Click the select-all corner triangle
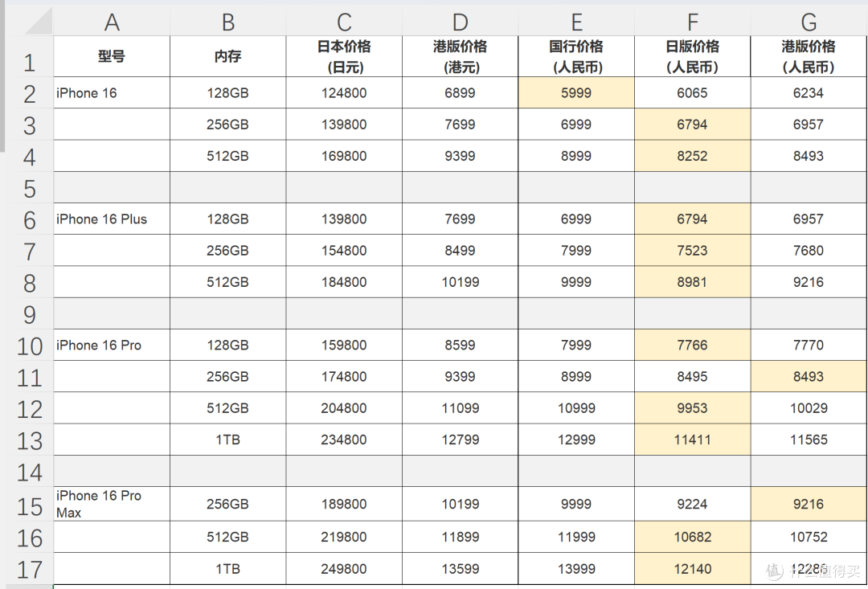Viewport: 868px width, 589px height. pos(39,22)
